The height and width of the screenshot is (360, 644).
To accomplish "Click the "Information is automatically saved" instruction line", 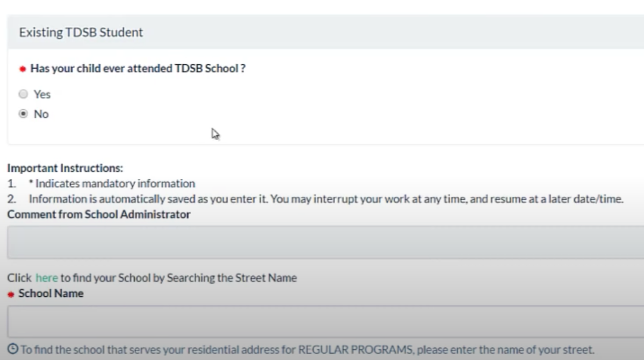I will click(326, 199).
